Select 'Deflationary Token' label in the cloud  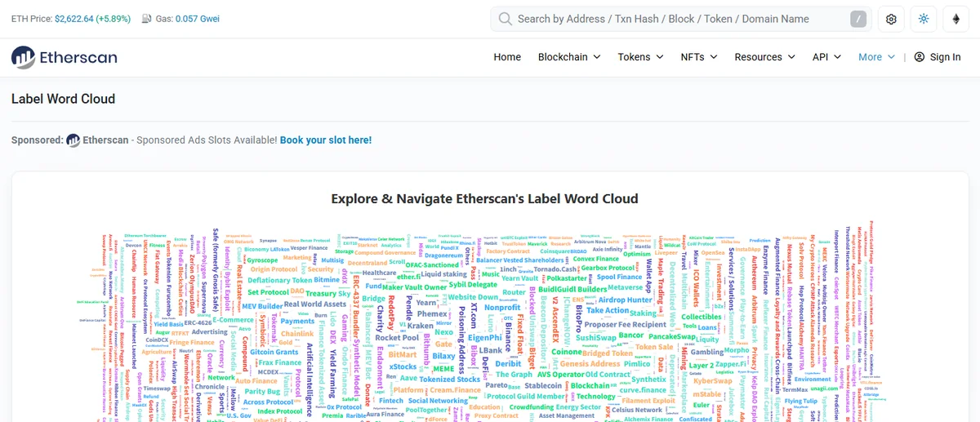(280, 280)
